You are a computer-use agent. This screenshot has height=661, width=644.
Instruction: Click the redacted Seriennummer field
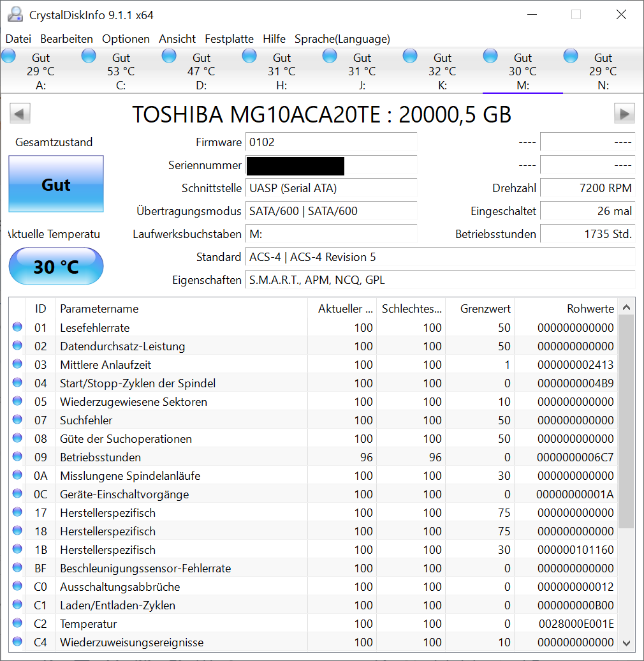click(332, 165)
